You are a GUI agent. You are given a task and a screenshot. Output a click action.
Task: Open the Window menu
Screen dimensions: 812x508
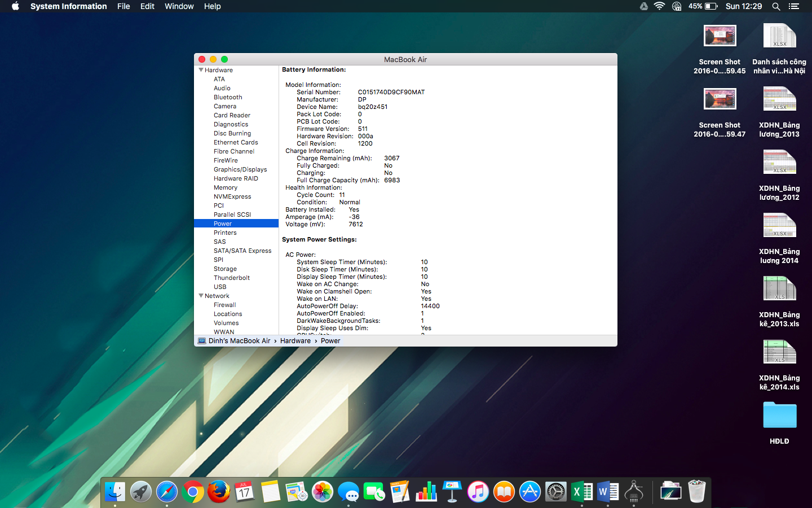[x=179, y=6]
